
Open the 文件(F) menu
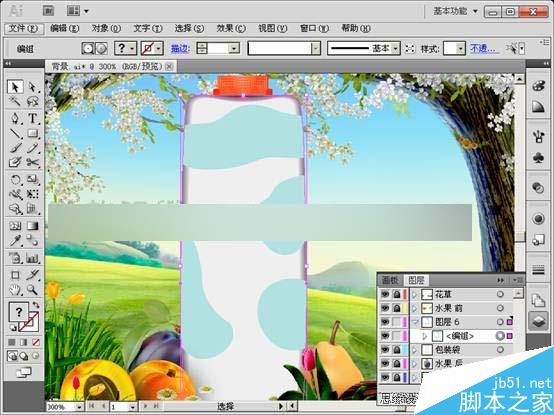pos(23,28)
